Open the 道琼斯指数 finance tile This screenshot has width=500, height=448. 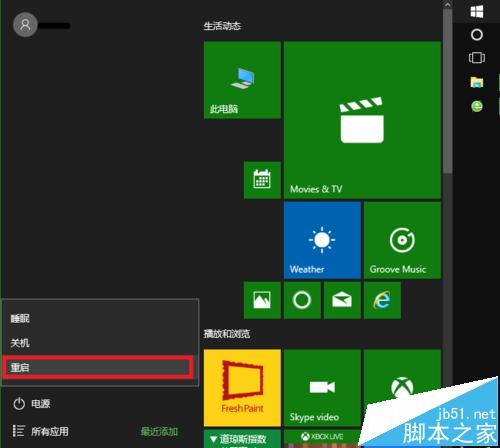242,439
